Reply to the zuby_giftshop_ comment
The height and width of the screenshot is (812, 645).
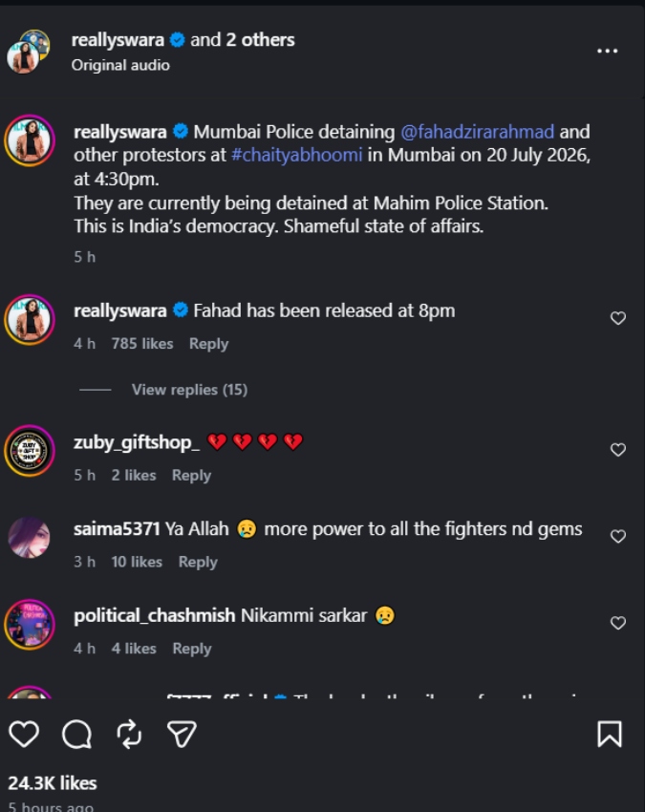pyautogui.click(x=192, y=476)
